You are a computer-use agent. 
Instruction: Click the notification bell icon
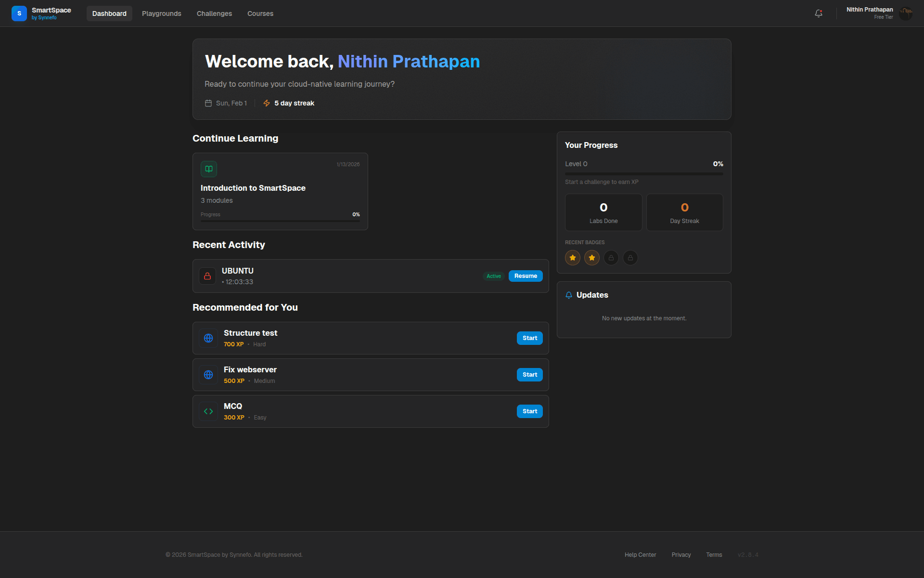818,13
